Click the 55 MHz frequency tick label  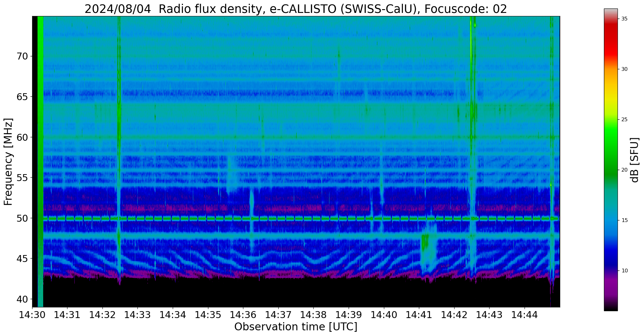22,178
